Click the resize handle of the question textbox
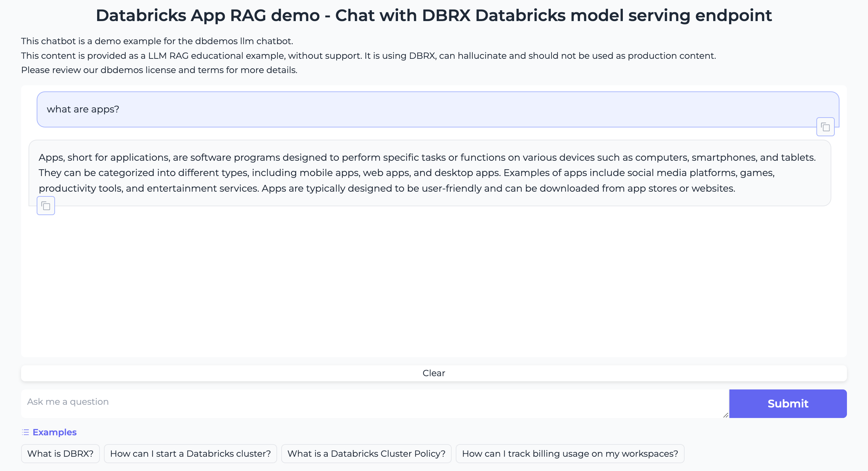 pos(726,415)
